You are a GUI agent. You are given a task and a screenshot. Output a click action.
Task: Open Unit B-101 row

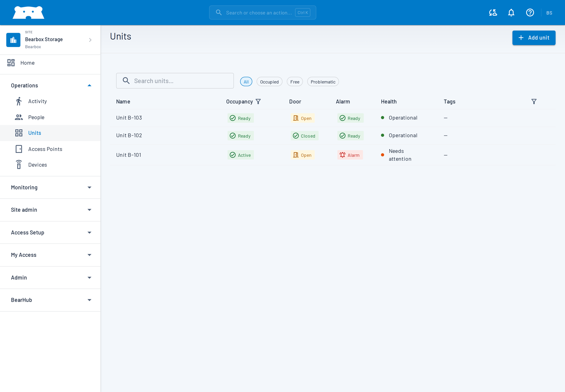point(333,155)
